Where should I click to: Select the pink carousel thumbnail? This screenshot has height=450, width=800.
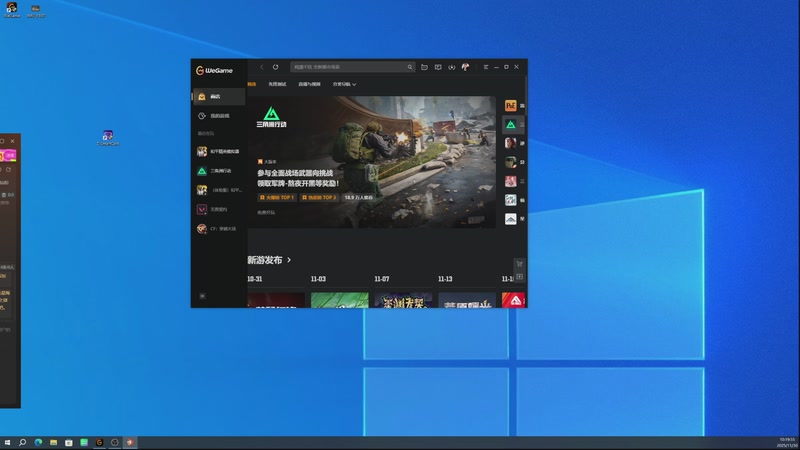(x=511, y=181)
